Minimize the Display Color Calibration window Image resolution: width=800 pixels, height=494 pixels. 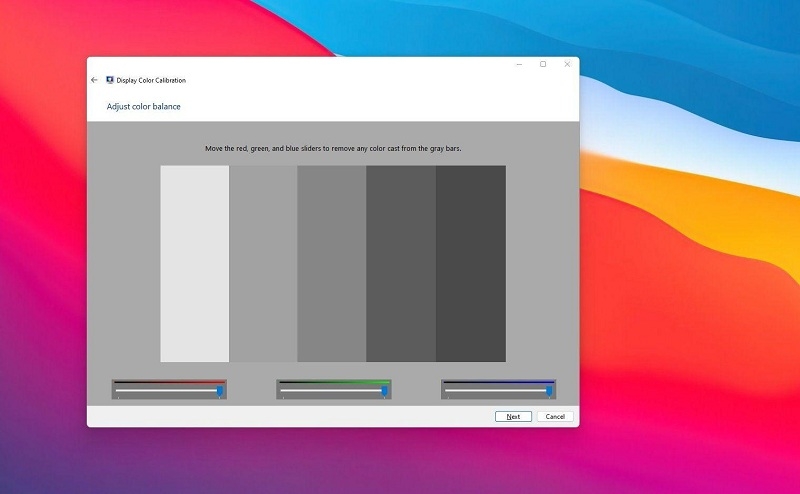click(519, 64)
